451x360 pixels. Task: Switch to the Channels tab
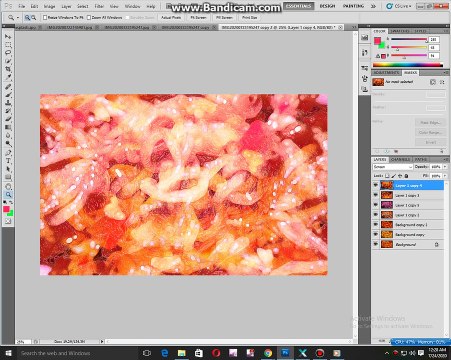400,159
